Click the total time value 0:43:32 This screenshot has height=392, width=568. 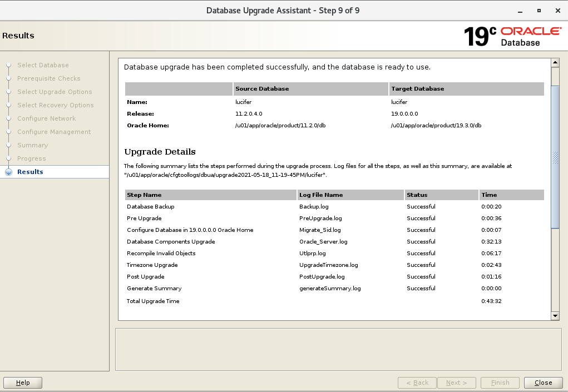pos(491,301)
